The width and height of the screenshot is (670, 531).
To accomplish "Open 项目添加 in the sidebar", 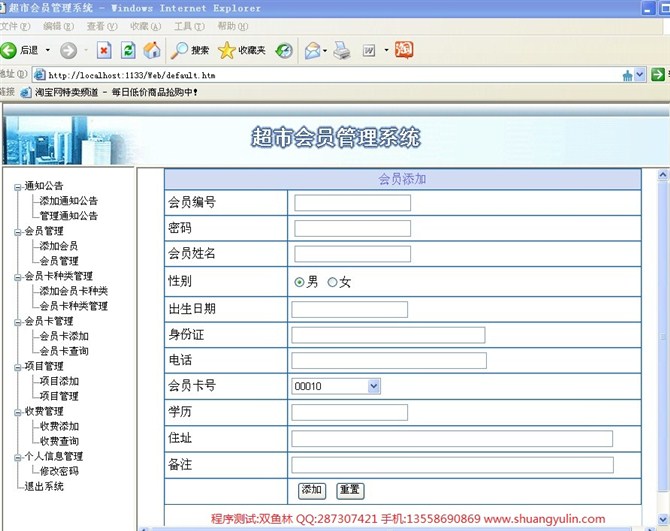I will tap(59, 381).
